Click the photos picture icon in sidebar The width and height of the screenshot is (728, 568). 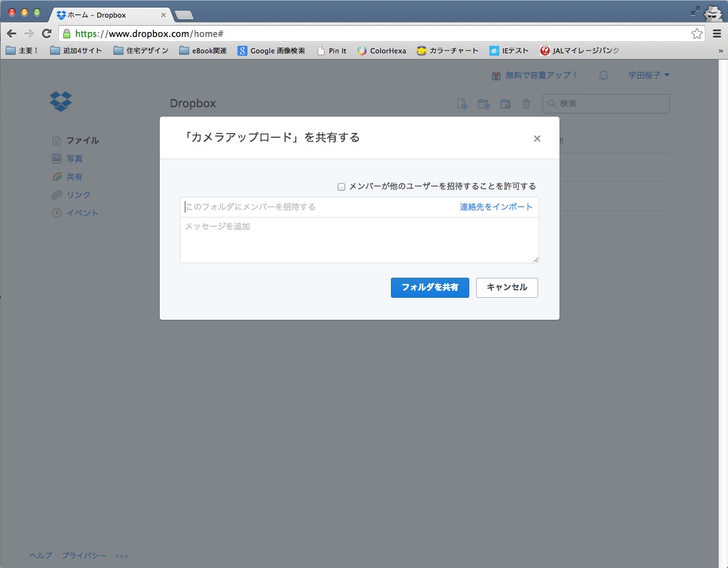pos(56,159)
